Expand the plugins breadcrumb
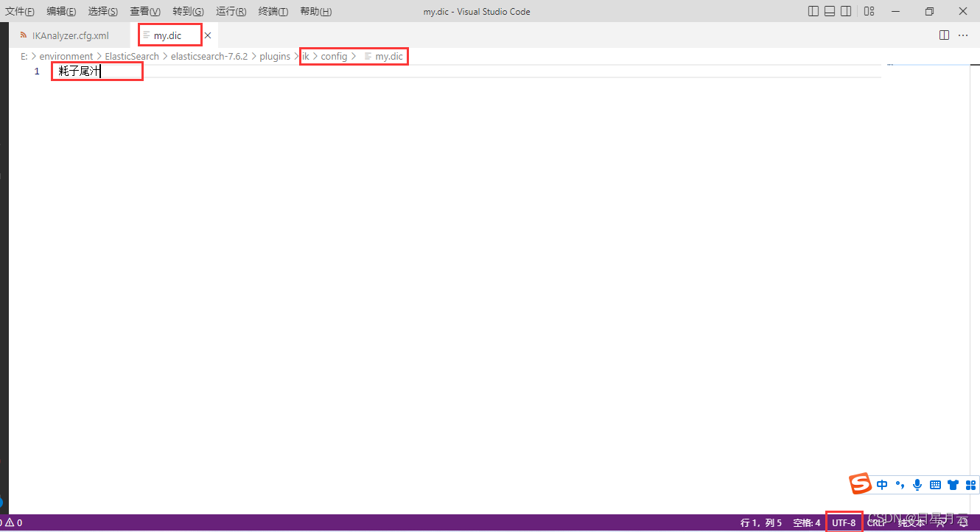980x532 pixels. point(275,56)
